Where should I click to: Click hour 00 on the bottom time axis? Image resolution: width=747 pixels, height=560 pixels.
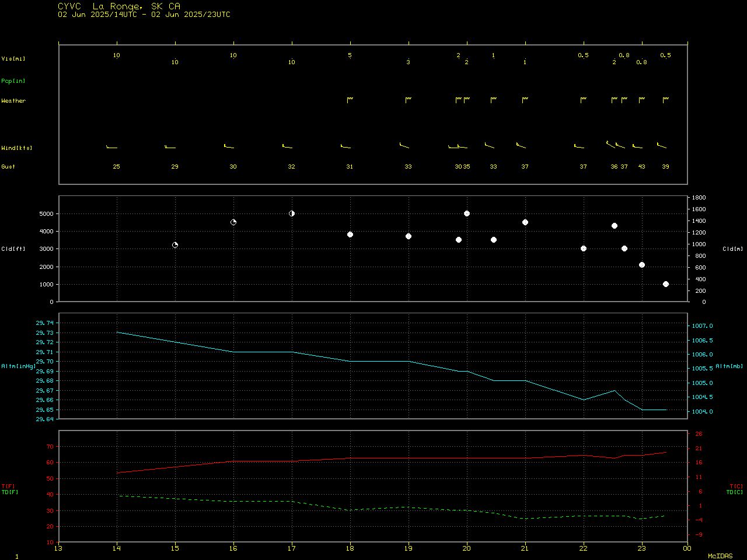pyautogui.click(x=687, y=548)
